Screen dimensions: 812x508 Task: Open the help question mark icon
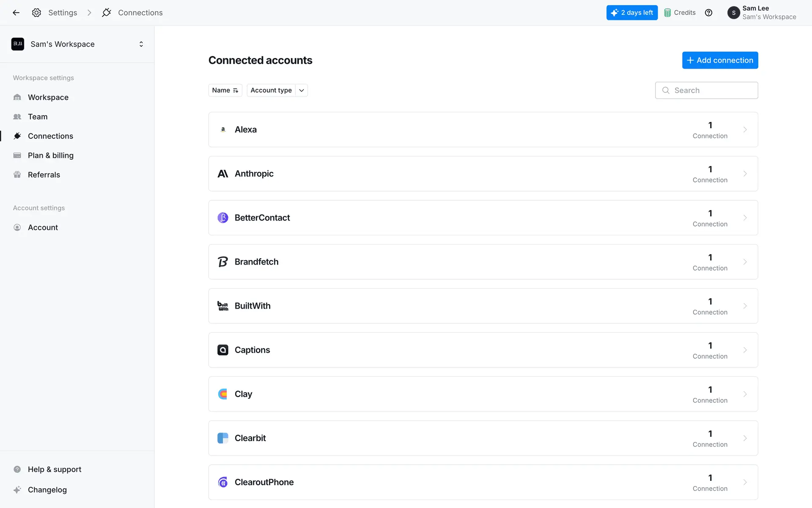tap(708, 13)
